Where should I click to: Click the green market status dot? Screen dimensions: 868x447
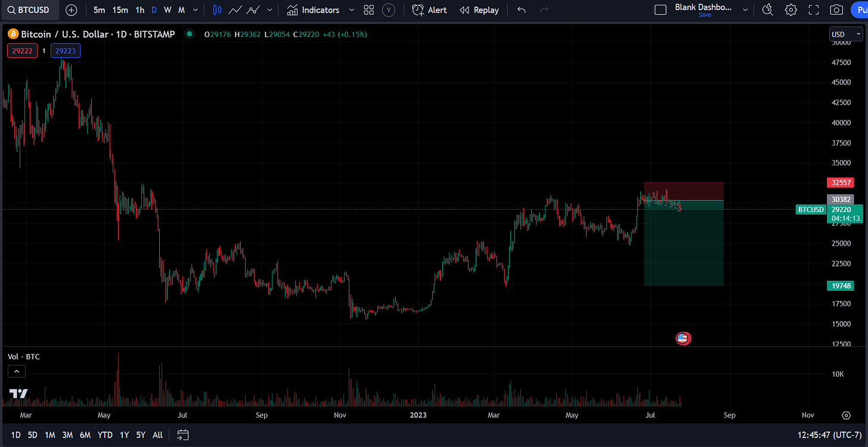coord(190,35)
